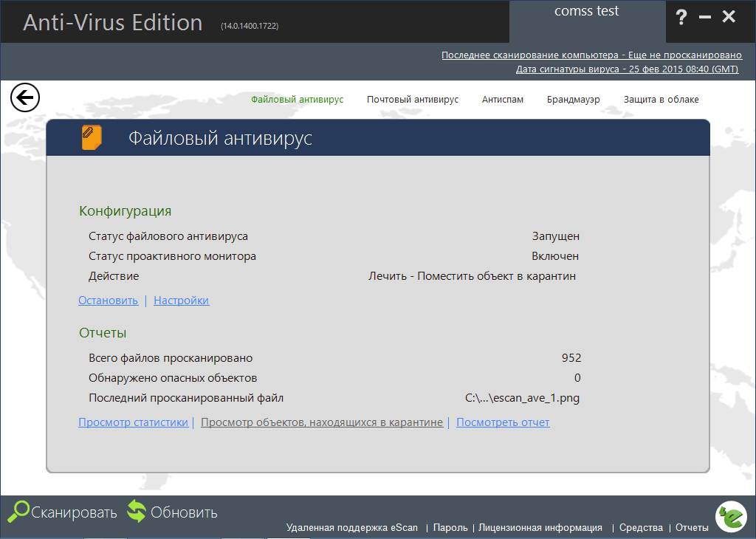Click the eScan logo in the corner
Viewport: 756px width, 539px height.
point(730,517)
